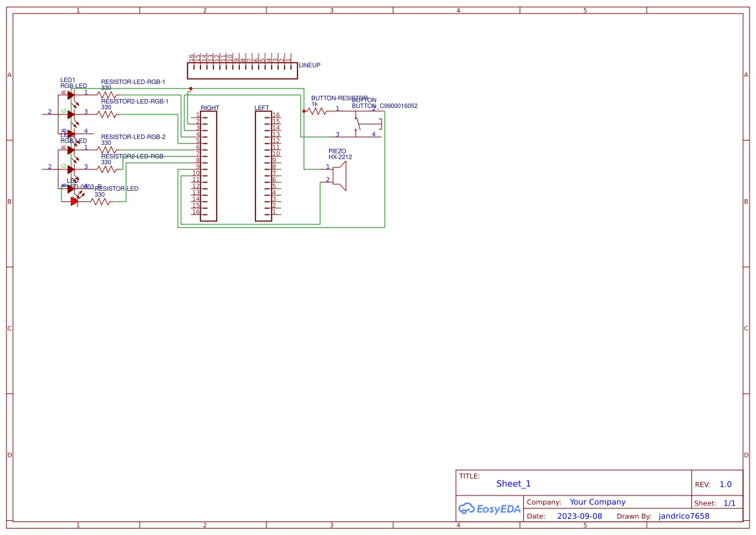Viewport: 756px width, 535px height.
Task: Click the RESISTOR-LED-RGB-1 resistor symbol
Action: coord(107,95)
